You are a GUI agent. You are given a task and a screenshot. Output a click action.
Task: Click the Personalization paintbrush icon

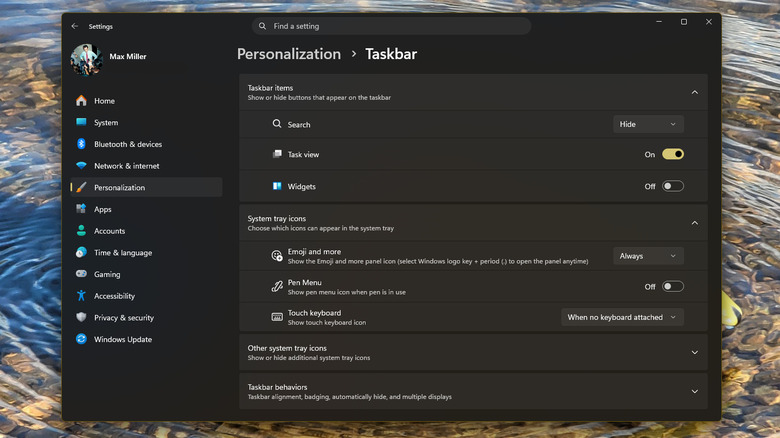click(x=81, y=187)
